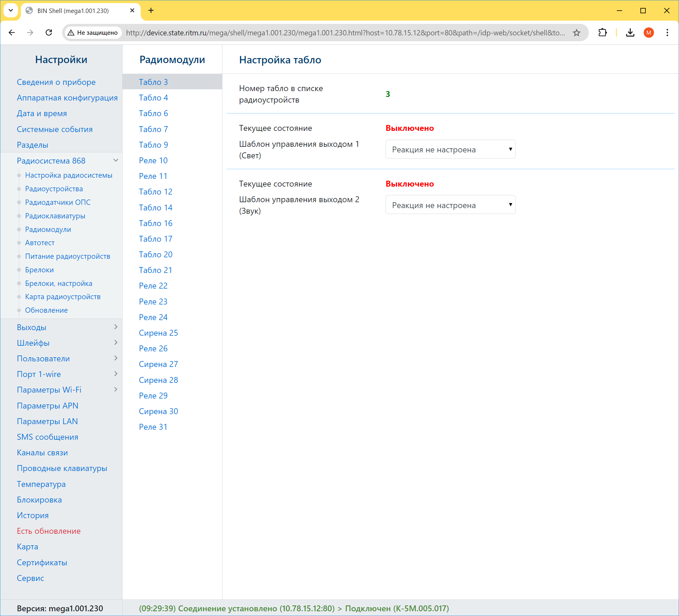Open Chrome three-dot menu
The height and width of the screenshot is (616, 679).
pyautogui.click(x=667, y=33)
